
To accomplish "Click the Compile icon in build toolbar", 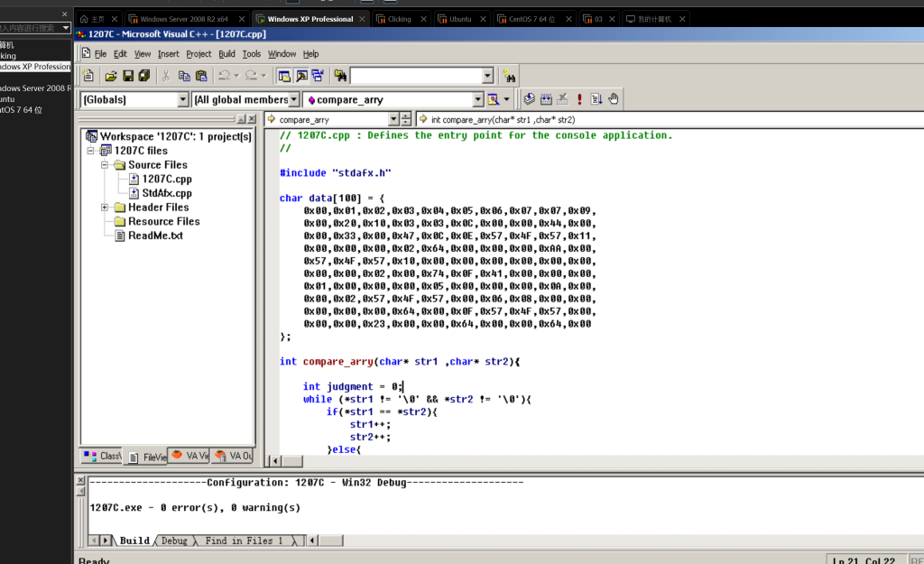I will pyautogui.click(x=530, y=99).
